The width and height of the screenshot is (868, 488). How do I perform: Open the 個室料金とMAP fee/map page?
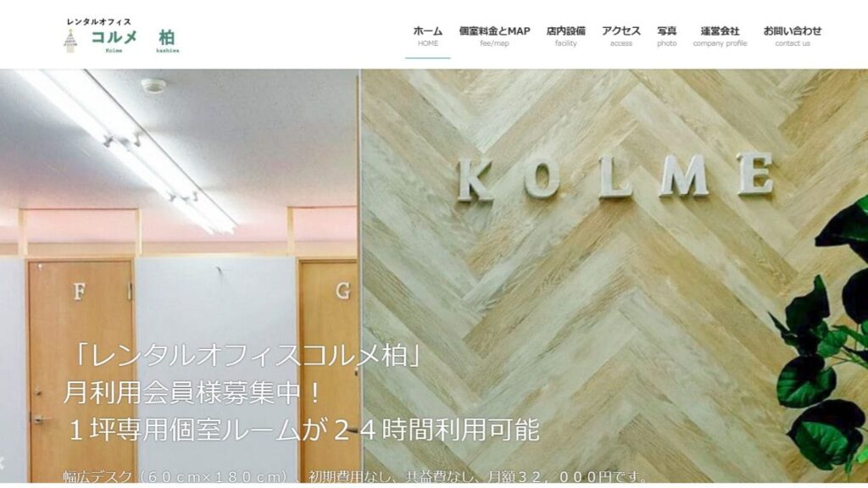tap(494, 36)
